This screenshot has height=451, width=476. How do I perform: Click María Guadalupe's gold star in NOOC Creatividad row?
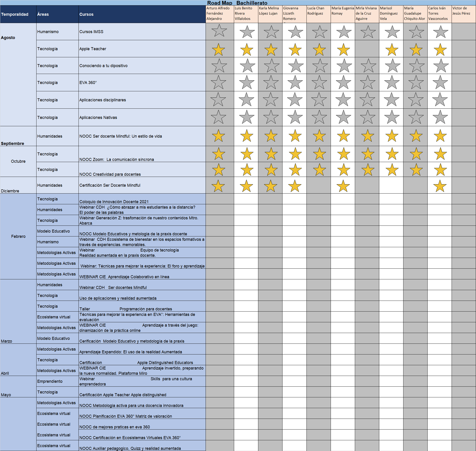tap(416, 170)
